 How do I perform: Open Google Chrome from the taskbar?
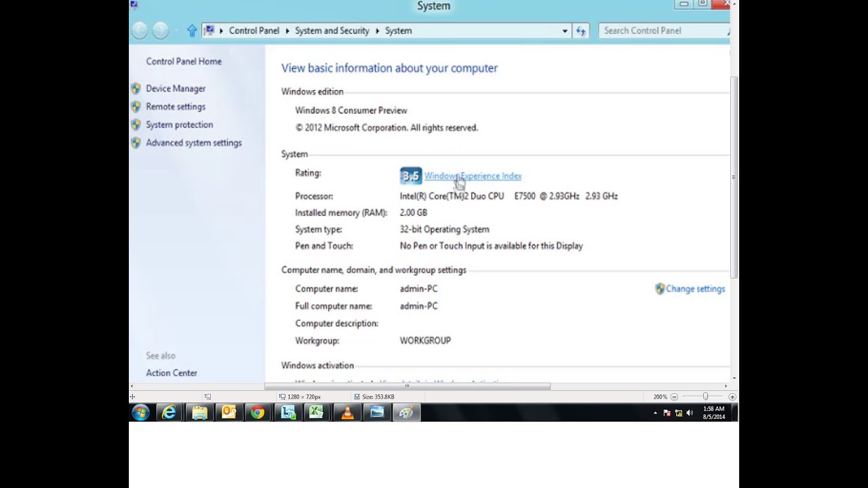tap(258, 412)
